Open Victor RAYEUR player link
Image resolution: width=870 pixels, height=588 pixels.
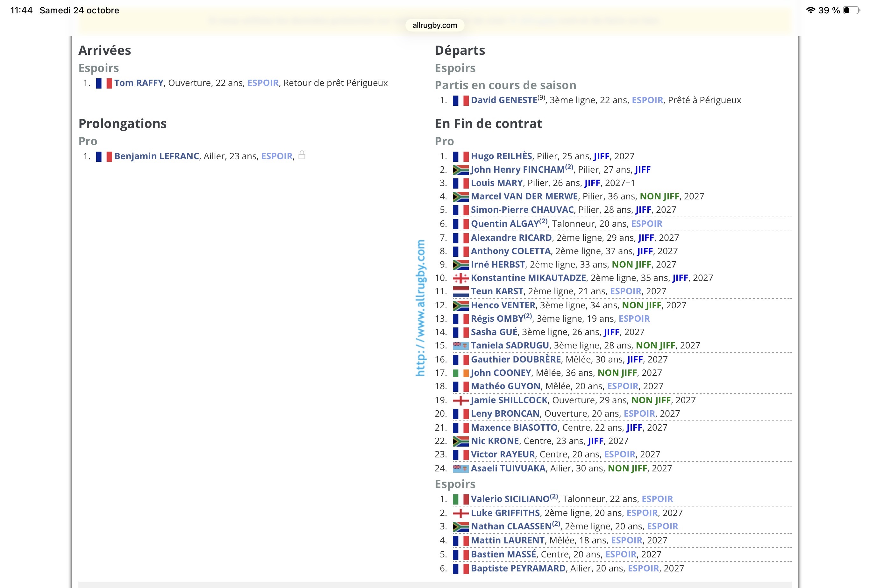[x=503, y=454]
